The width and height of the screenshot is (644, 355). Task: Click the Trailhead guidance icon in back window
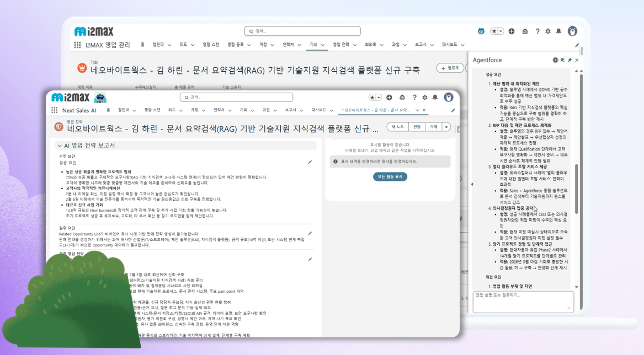[525, 31]
